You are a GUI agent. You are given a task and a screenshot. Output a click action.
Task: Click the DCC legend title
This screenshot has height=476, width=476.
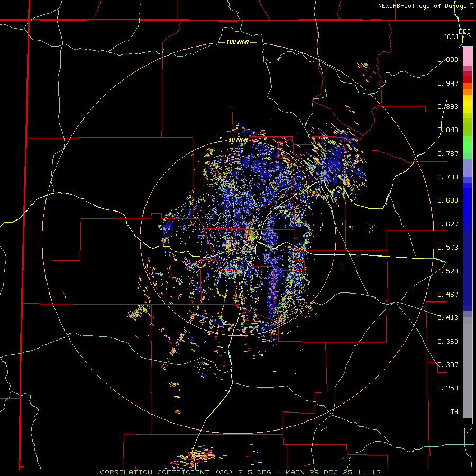[465, 32]
